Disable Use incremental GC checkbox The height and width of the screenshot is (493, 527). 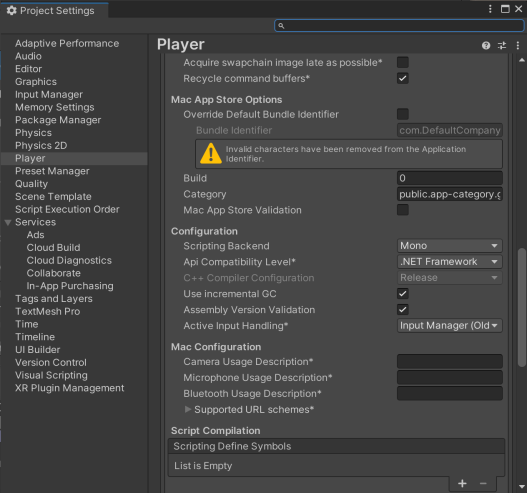coord(403,294)
